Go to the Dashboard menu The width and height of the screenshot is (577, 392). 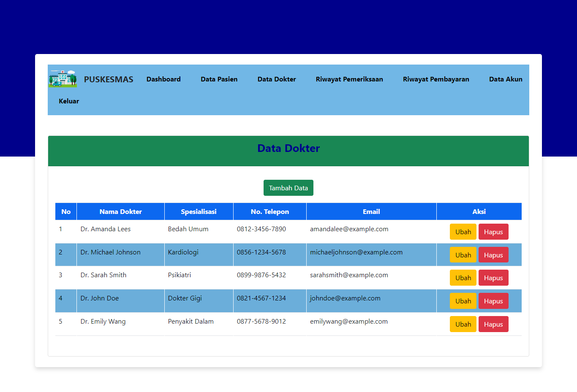click(163, 79)
